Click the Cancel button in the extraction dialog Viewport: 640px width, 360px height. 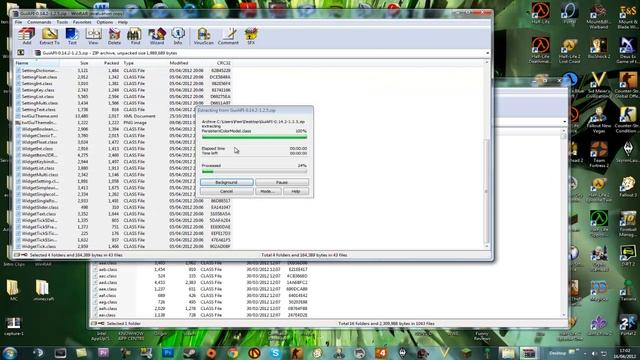227,191
